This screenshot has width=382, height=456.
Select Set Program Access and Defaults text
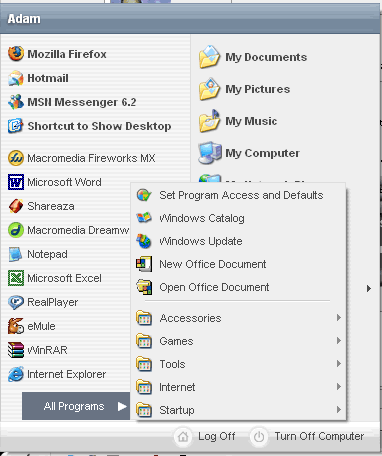241,195
